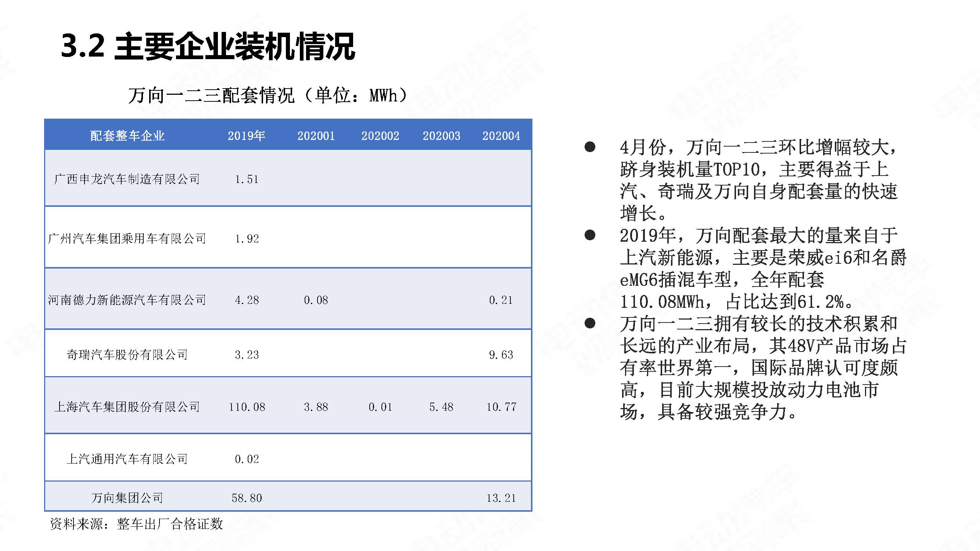Click the 2019 value 3.23
The height and width of the screenshot is (551, 980).
pyautogui.click(x=247, y=355)
